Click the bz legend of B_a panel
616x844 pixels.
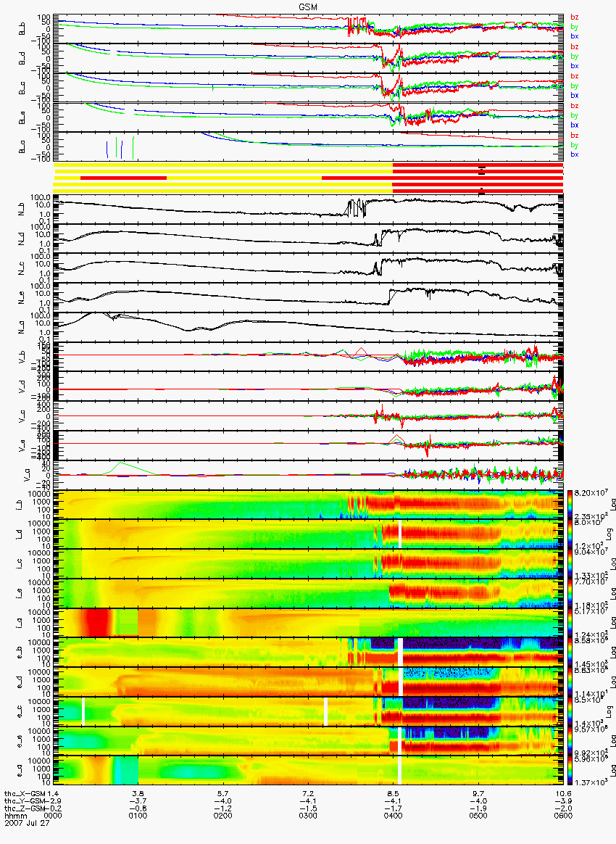click(575, 136)
